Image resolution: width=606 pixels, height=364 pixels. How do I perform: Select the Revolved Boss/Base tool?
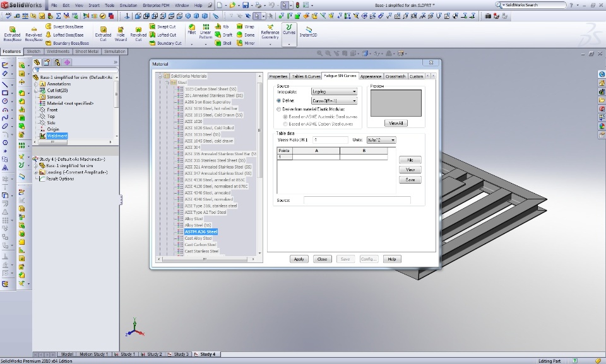[33, 34]
